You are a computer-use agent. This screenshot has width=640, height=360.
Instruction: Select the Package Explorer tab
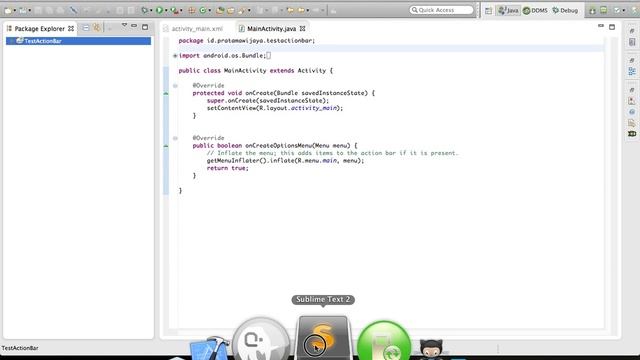pos(40,29)
